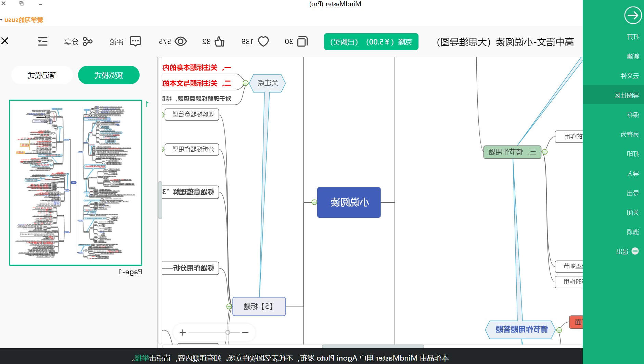This screenshot has width=644, height=364.
Task: Click the thumbs-up like icon (32)
Action: 219,41
